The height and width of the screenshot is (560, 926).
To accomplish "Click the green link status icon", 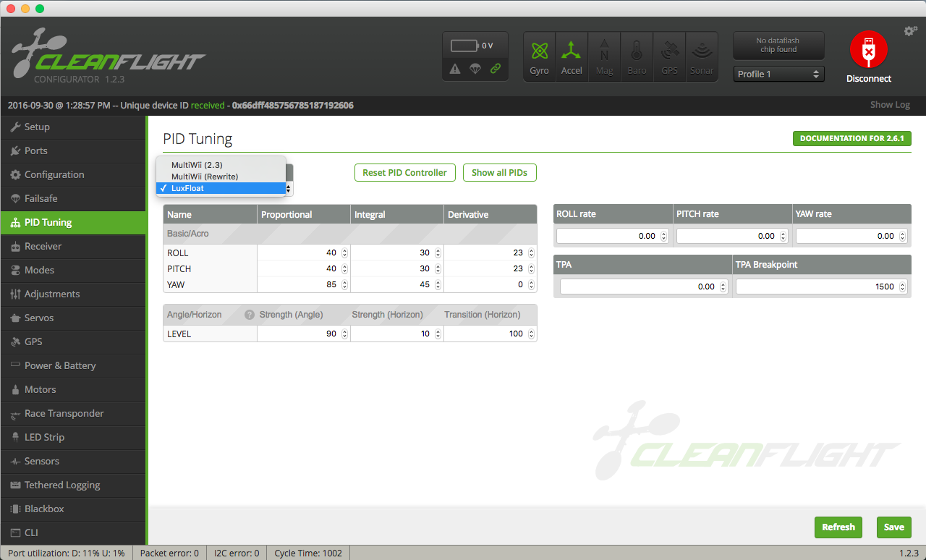I will [496, 69].
